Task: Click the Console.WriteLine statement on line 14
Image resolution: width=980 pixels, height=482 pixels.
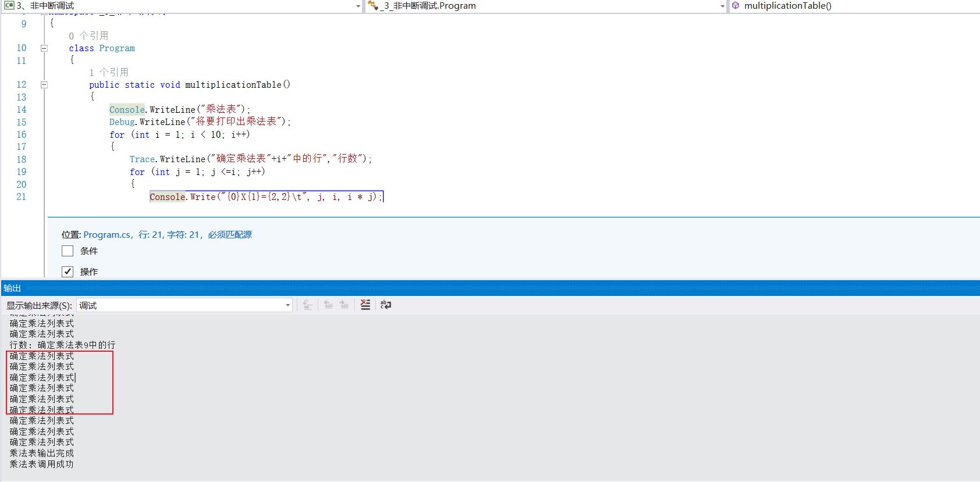Action: [x=180, y=110]
